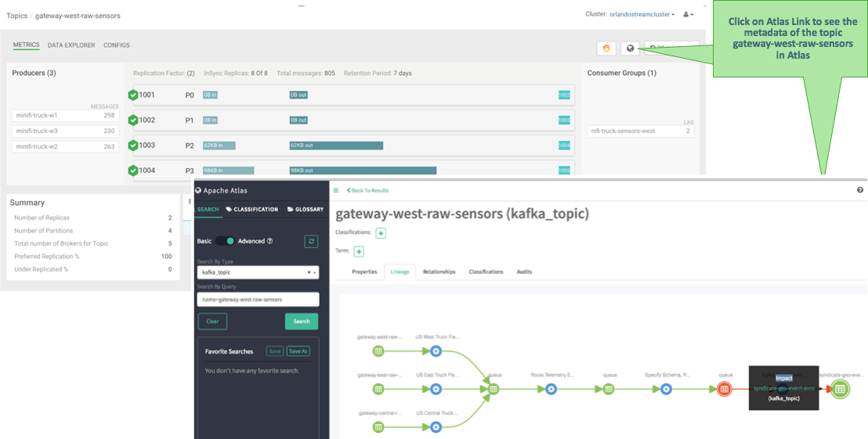Select consumer group nifi-truck-sensors-west
The width and height of the screenshot is (868, 439).
click(x=641, y=131)
